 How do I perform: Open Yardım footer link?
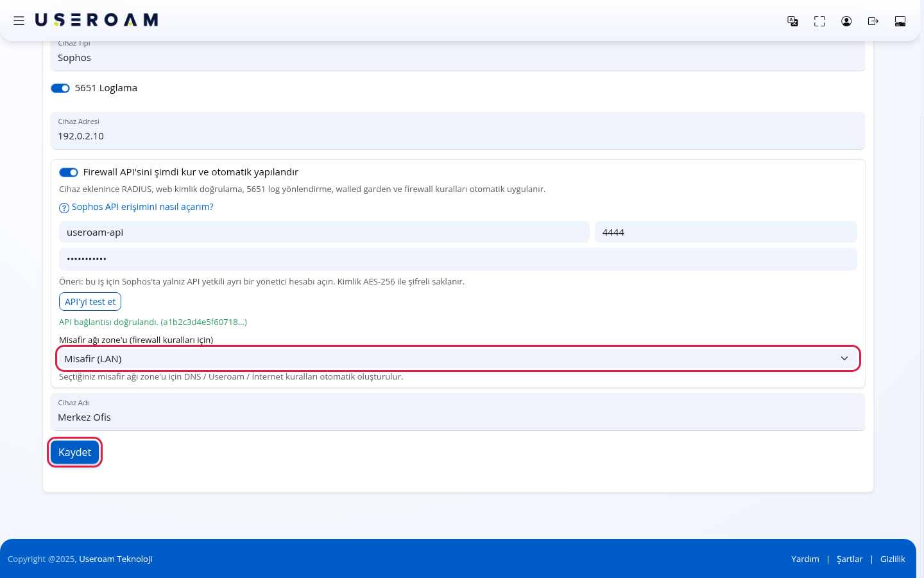point(805,559)
